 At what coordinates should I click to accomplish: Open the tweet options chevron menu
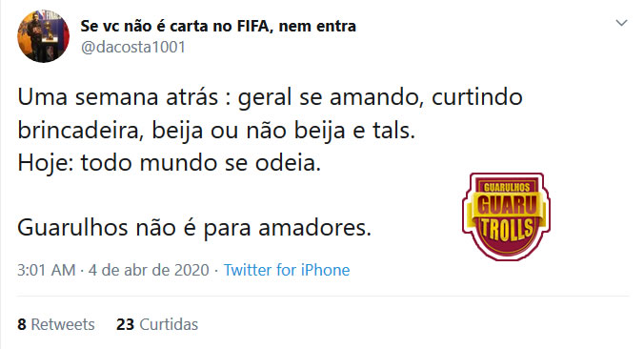pyautogui.click(x=621, y=23)
